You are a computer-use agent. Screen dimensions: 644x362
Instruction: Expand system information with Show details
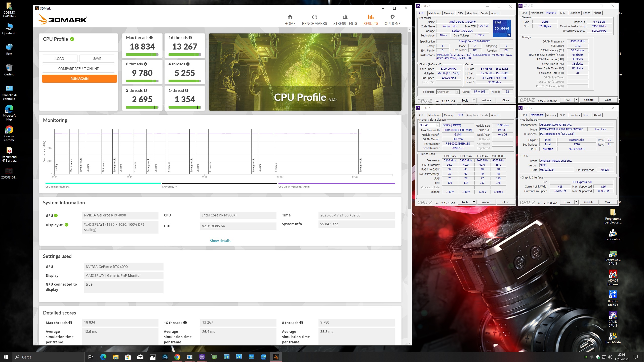[220, 241]
